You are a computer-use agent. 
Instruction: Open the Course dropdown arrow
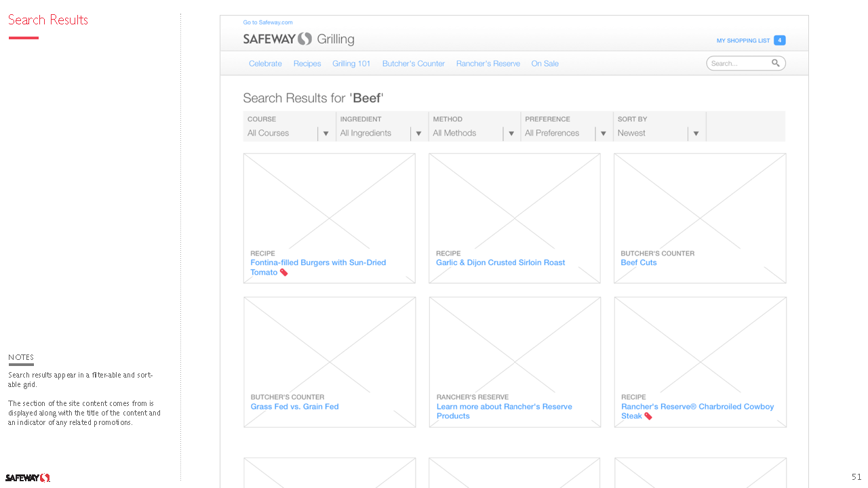coord(326,134)
